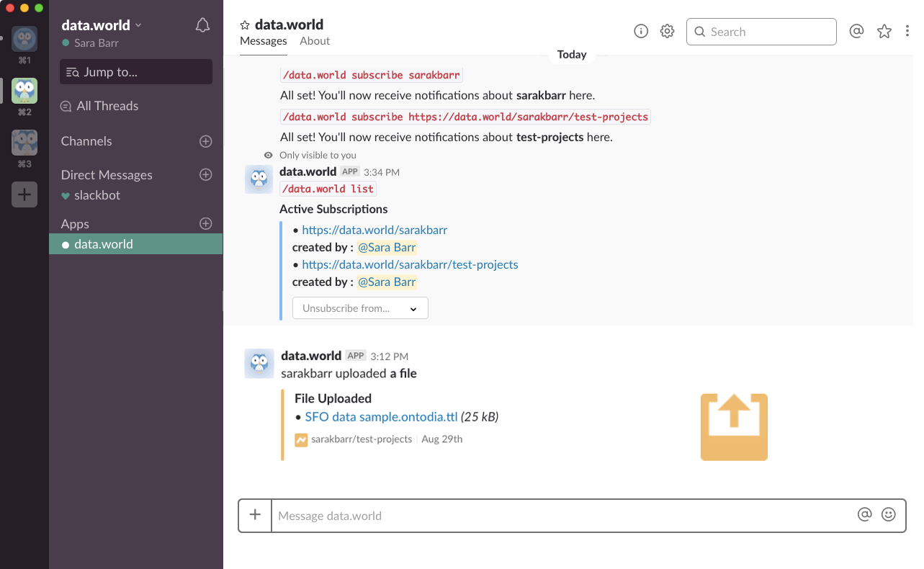This screenshot has height=569, width=924.
Task: Click the Active Subscriptions heading
Action: click(333, 210)
